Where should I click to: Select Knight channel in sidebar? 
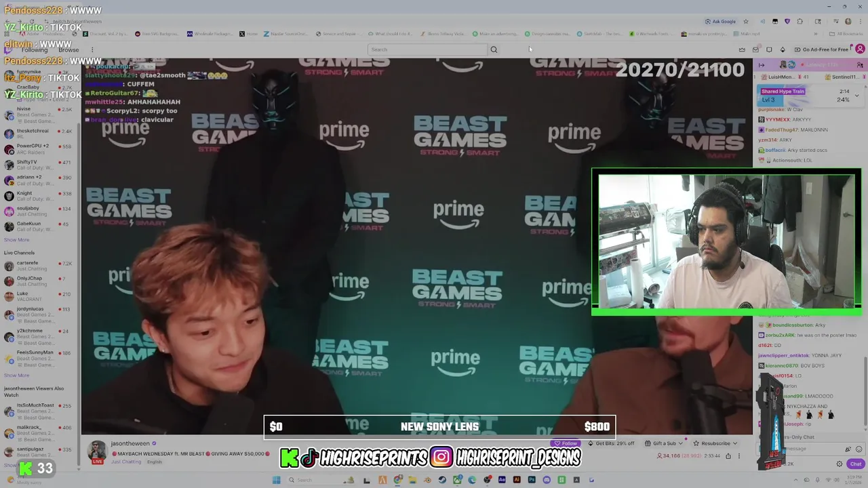coord(39,196)
